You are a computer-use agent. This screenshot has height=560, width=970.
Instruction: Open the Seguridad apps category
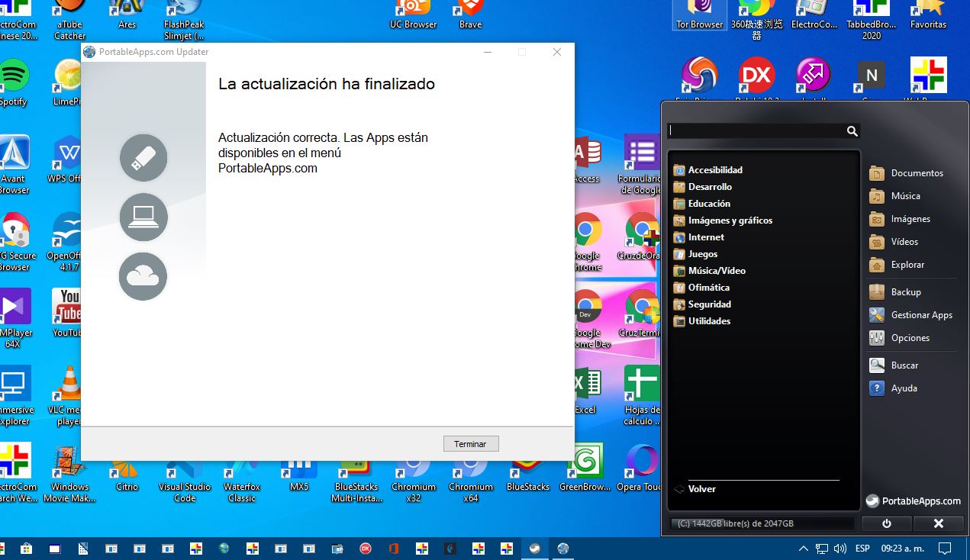pos(709,304)
